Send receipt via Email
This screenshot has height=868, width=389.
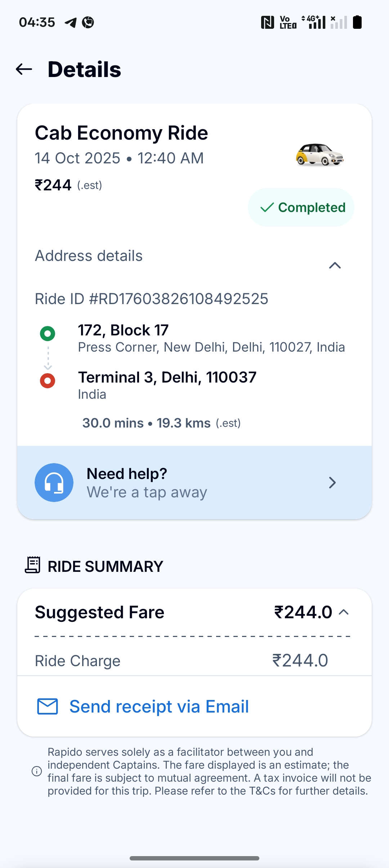click(x=159, y=706)
